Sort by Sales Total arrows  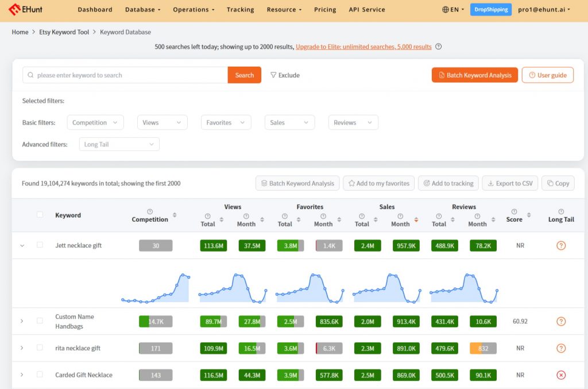pyautogui.click(x=376, y=219)
